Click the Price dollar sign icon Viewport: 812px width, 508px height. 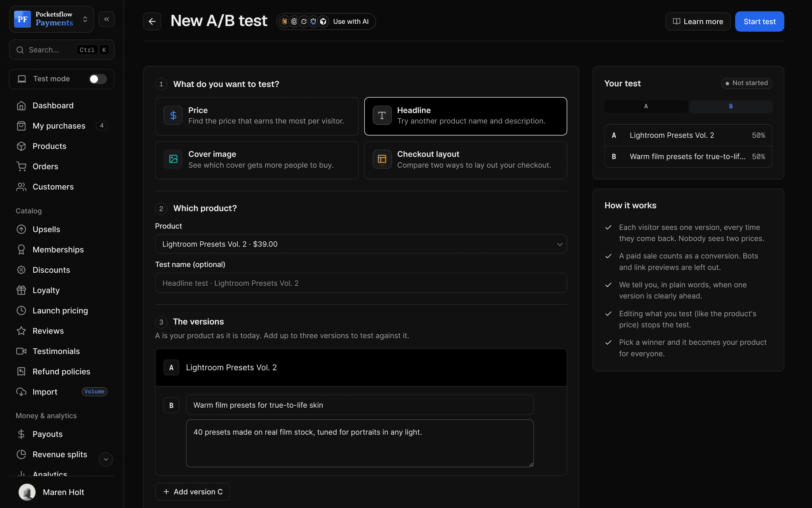click(173, 115)
